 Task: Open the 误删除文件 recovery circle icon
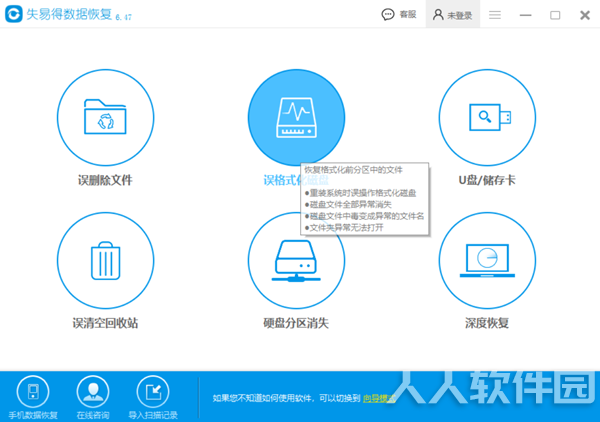105,117
